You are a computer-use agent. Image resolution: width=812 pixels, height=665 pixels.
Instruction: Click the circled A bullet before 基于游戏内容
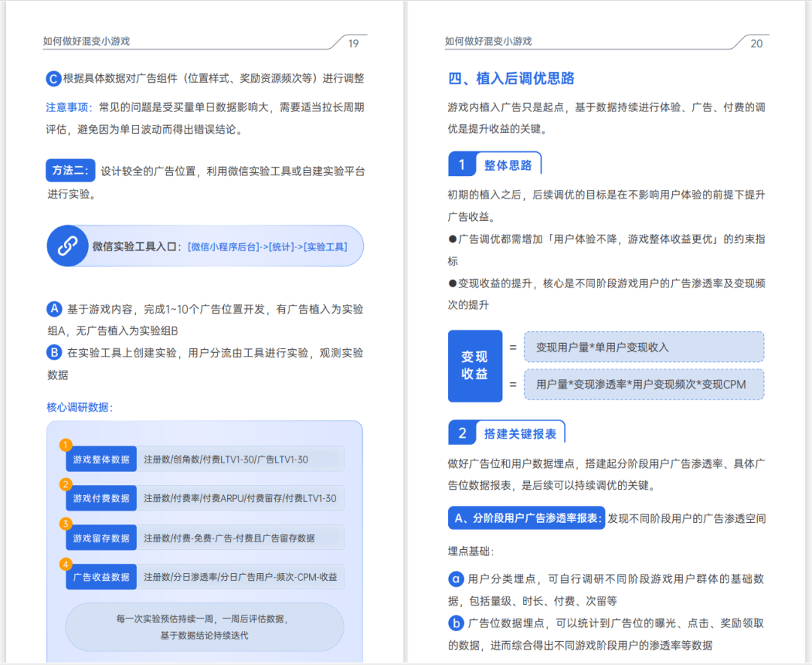click(x=54, y=308)
